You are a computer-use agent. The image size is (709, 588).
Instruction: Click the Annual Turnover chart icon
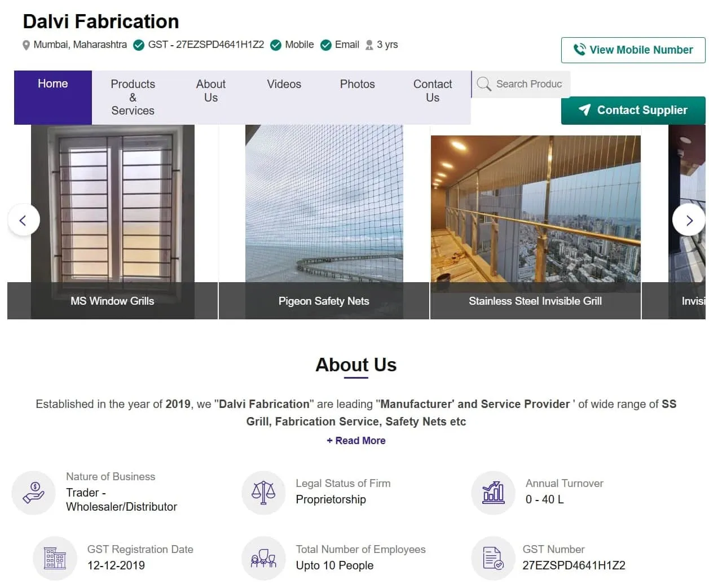493,493
